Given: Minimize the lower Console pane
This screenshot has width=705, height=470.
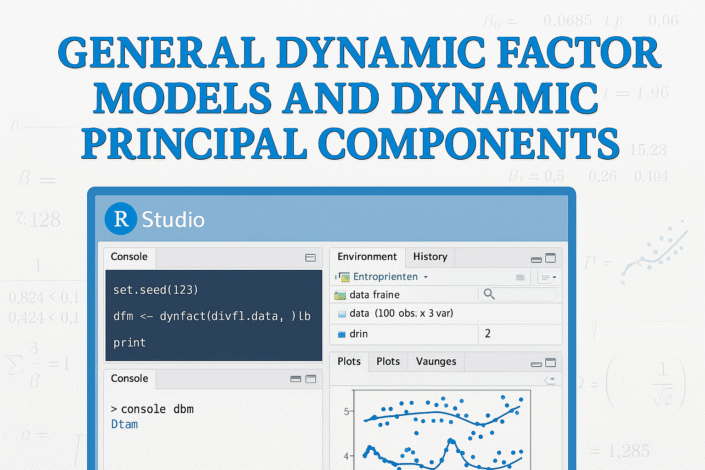Looking at the screenshot, I should click(295, 379).
